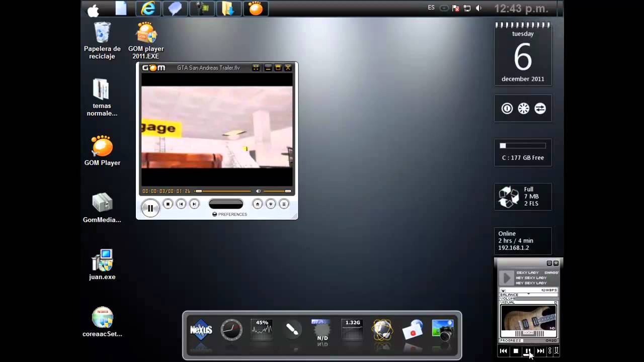Select the temas normale... desktop folder

click(x=102, y=98)
